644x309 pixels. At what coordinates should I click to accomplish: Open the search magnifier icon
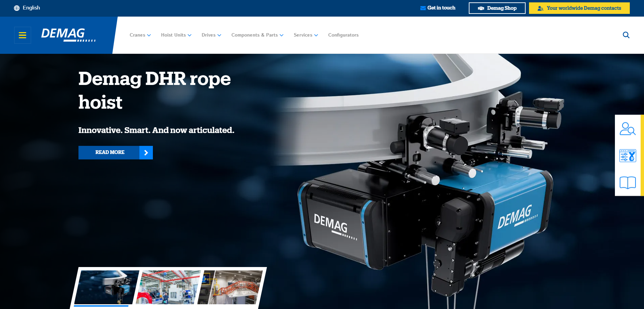tap(626, 35)
